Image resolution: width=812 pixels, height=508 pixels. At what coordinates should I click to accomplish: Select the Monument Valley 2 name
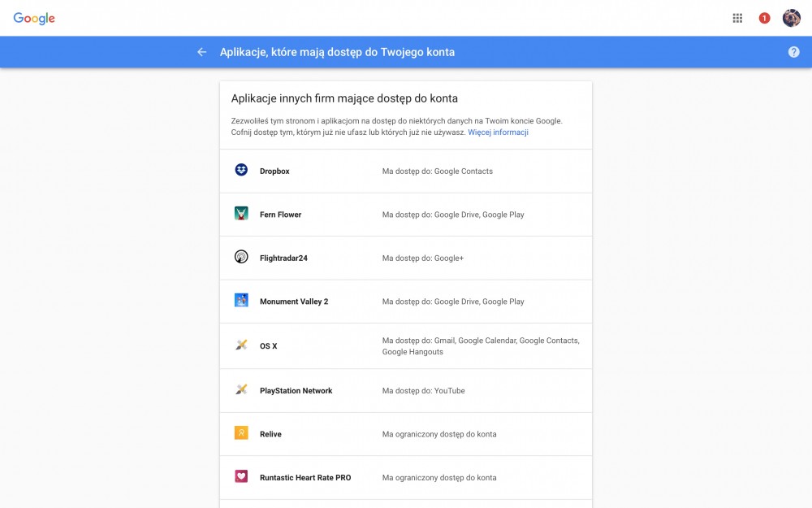click(294, 302)
